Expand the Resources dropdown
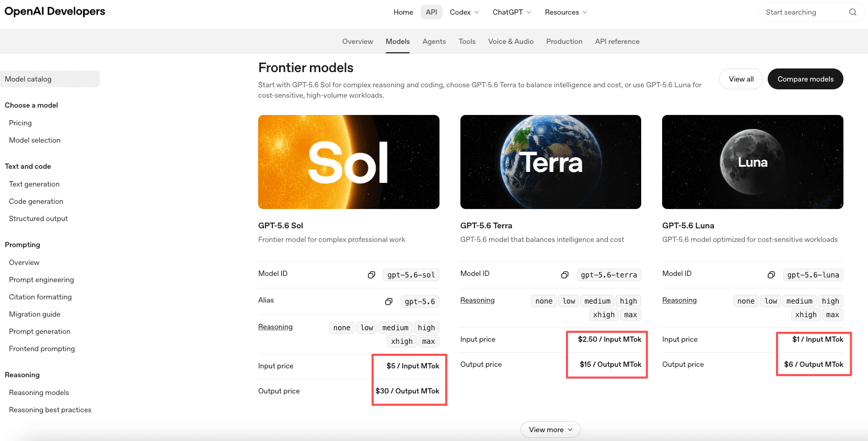The width and height of the screenshot is (868, 441). coord(566,12)
